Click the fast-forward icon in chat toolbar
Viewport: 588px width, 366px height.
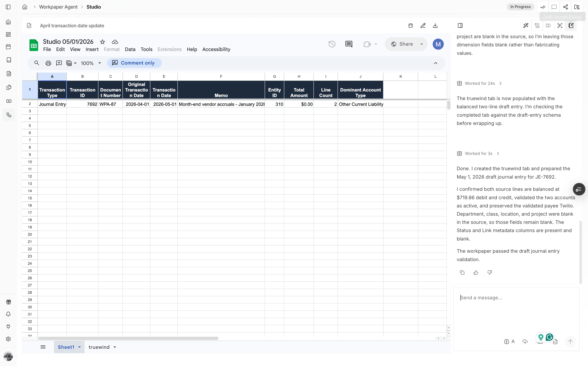coord(548,26)
